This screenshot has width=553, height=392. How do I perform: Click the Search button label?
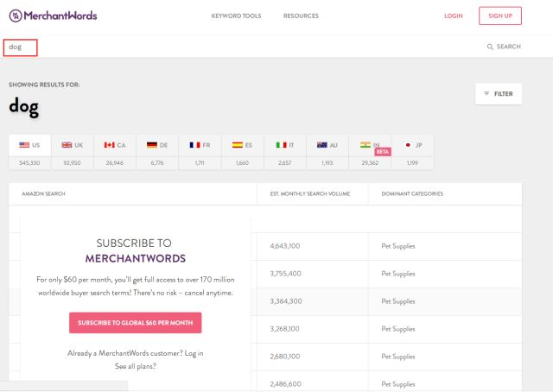tap(509, 47)
